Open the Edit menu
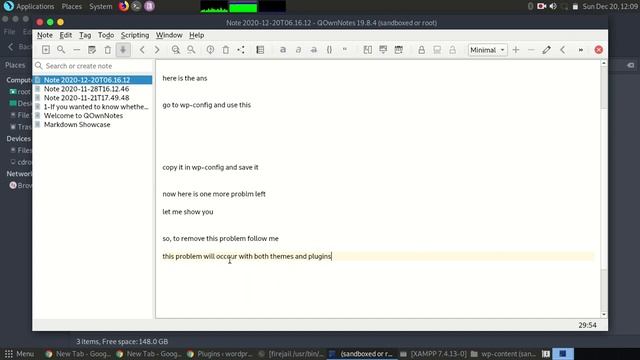The width and height of the screenshot is (640, 360). (66, 35)
